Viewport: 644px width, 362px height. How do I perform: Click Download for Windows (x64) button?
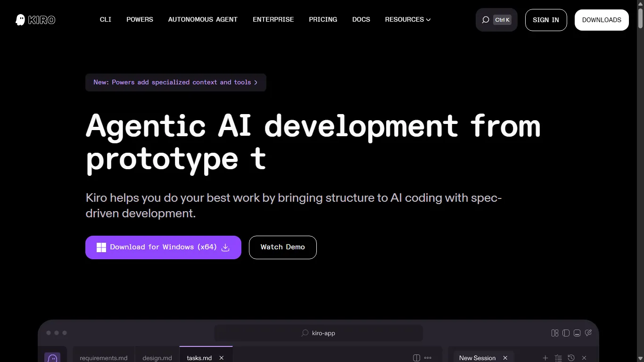pos(163,247)
